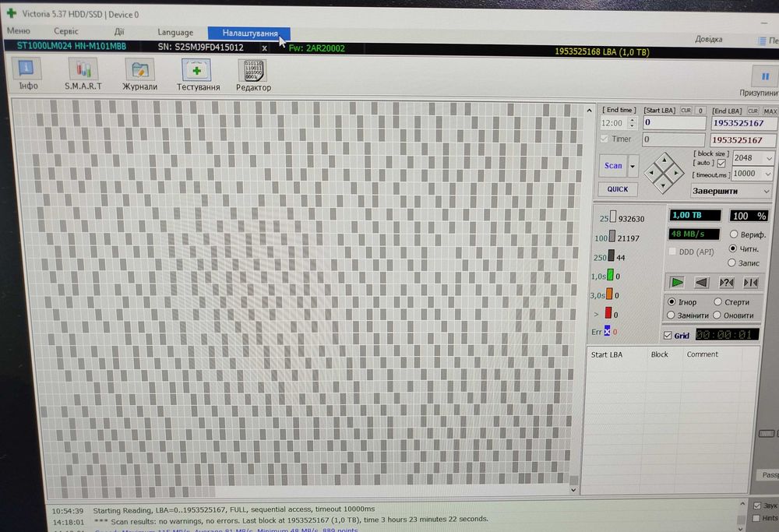Image resolution: width=779 pixels, height=532 pixels.
Task: Select the Ігнор radio option
Action: click(x=671, y=301)
